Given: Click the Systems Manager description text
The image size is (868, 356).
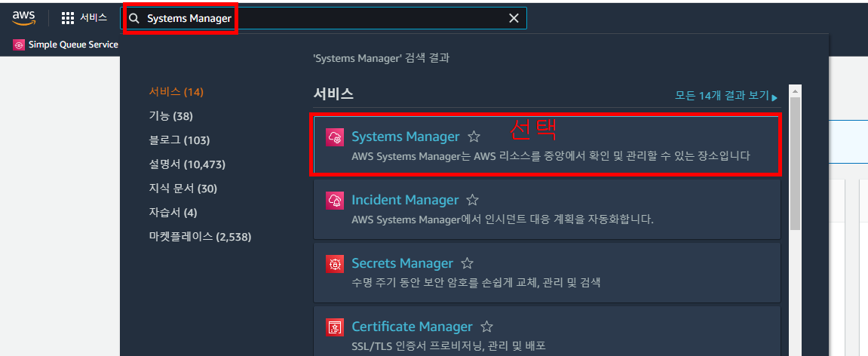Looking at the screenshot, I should (551, 156).
